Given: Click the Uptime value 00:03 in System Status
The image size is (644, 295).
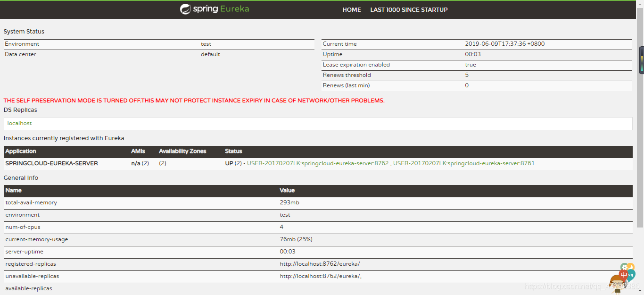Looking at the screenshot, I should [473, 54].
